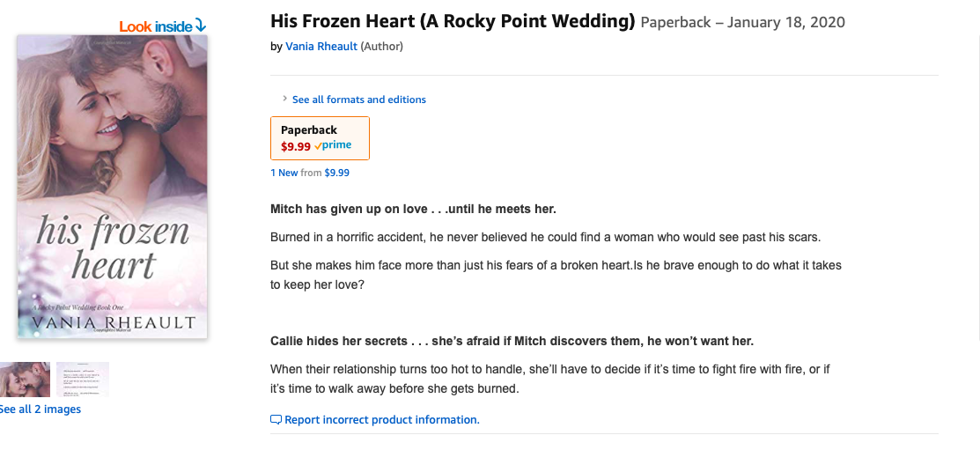Click the Paperback – January 18, 2020 subtitle
Image resolution: width=980 pixels, height=450 pixels.
coord(742,22)
